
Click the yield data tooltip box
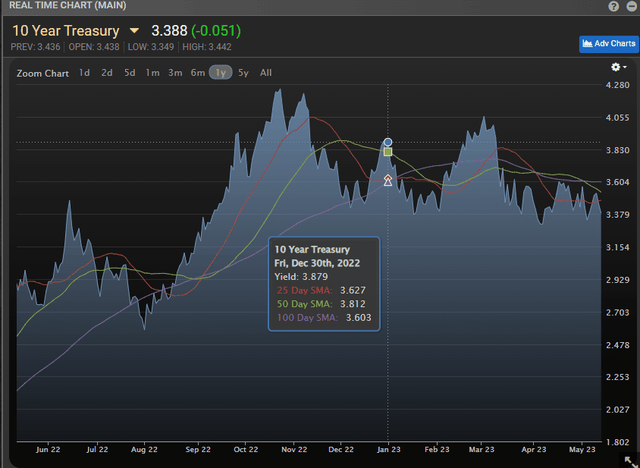pyautogui.click(x=323, y=284)
